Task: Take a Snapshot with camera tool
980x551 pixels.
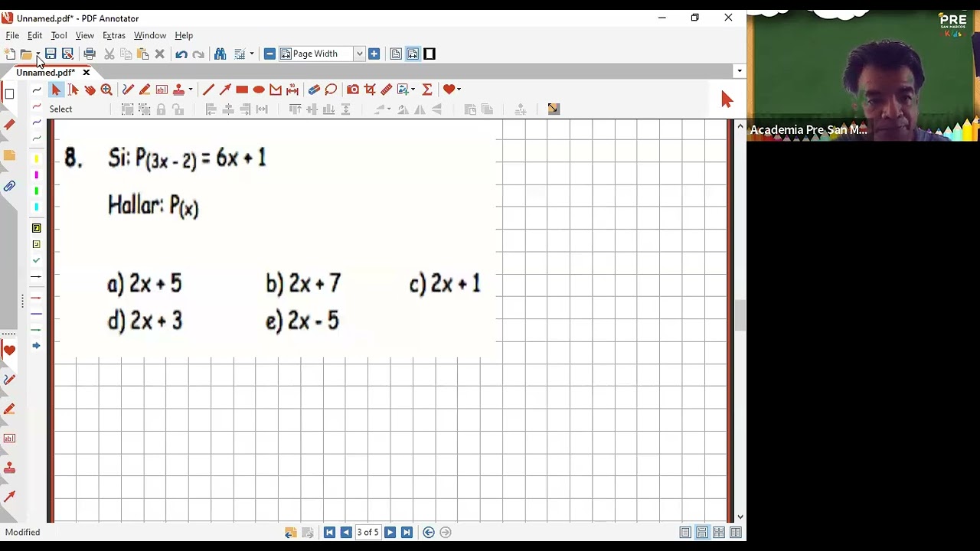Action: (x=353, y=90)
